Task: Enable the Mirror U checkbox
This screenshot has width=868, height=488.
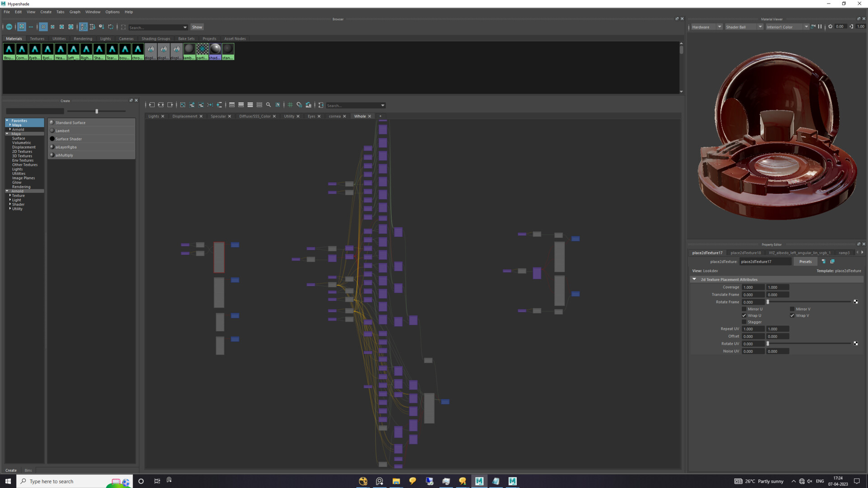Action: coord(744,309)
